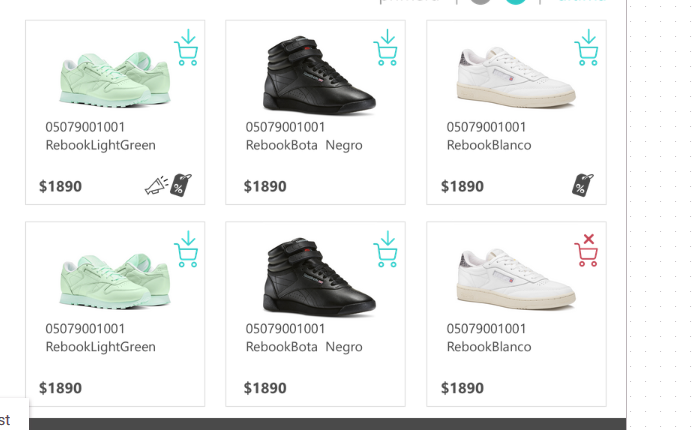Click discount tag icon on RebookBlanco card
The height and width of the screenshot is (430, 699).
click(x=583, y=185)
